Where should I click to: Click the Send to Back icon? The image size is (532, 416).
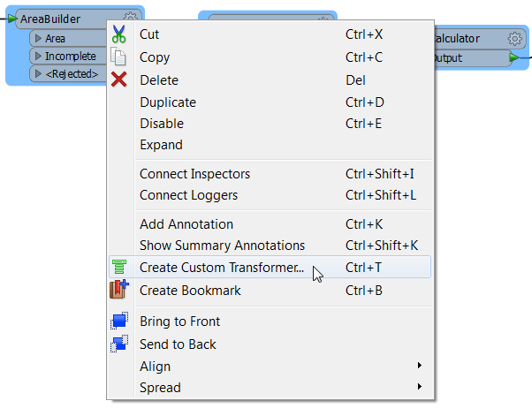point(119,344)
